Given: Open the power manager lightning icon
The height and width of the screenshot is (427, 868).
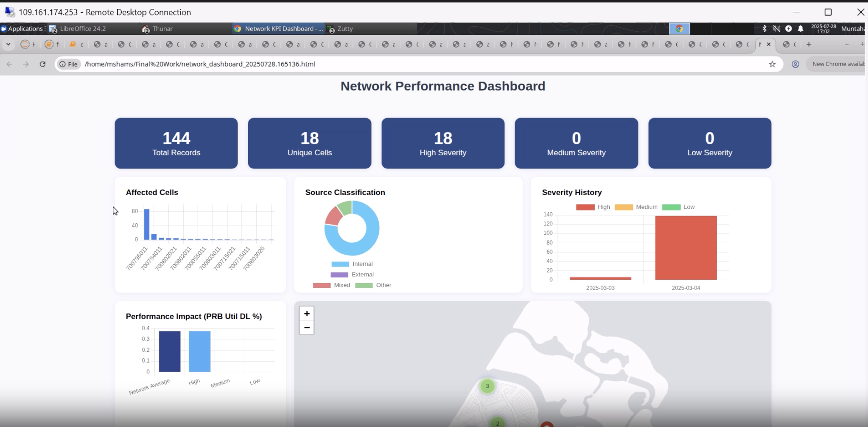Looking at the screenshot, I should coord(788,28).
